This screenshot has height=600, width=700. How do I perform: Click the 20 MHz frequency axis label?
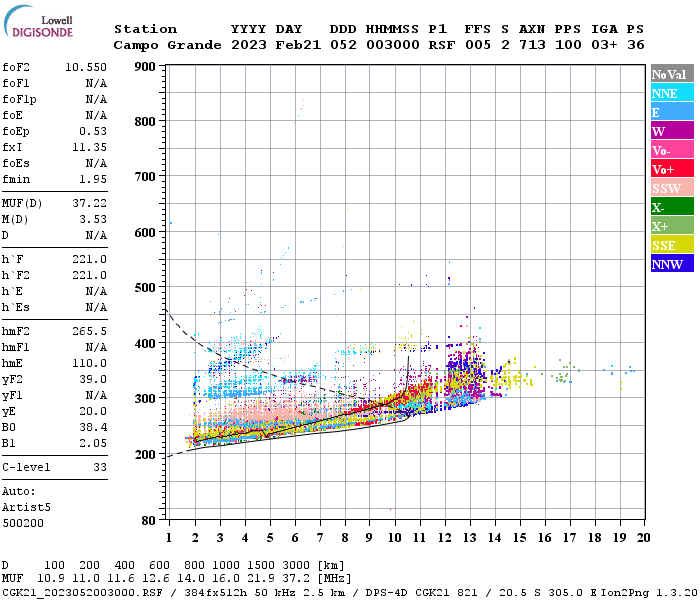643,538
